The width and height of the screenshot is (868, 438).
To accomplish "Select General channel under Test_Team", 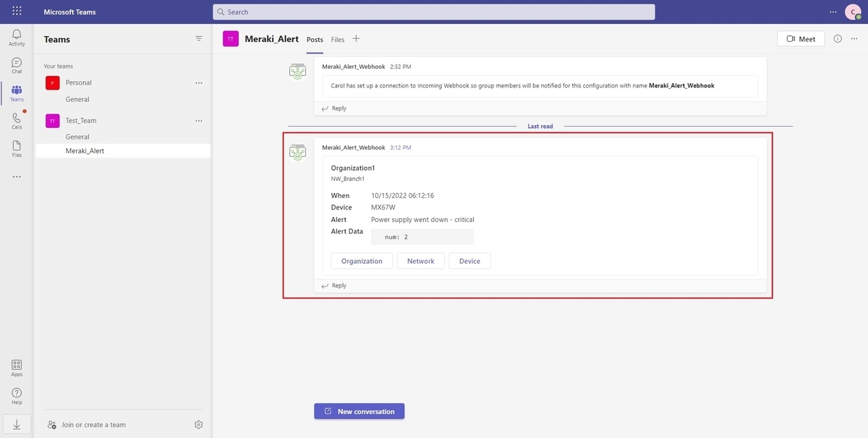I will click(x=77, y=137).
